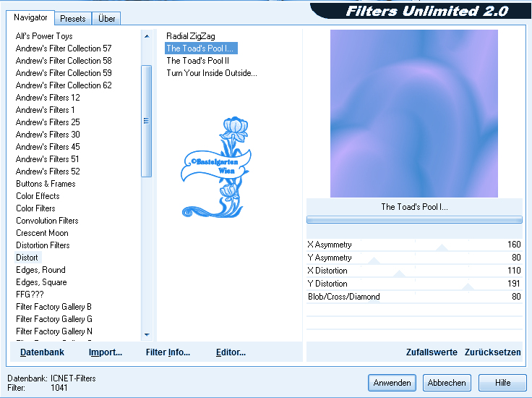
Task: Open the filter Editor...
Action: click(x=231, y=352)
